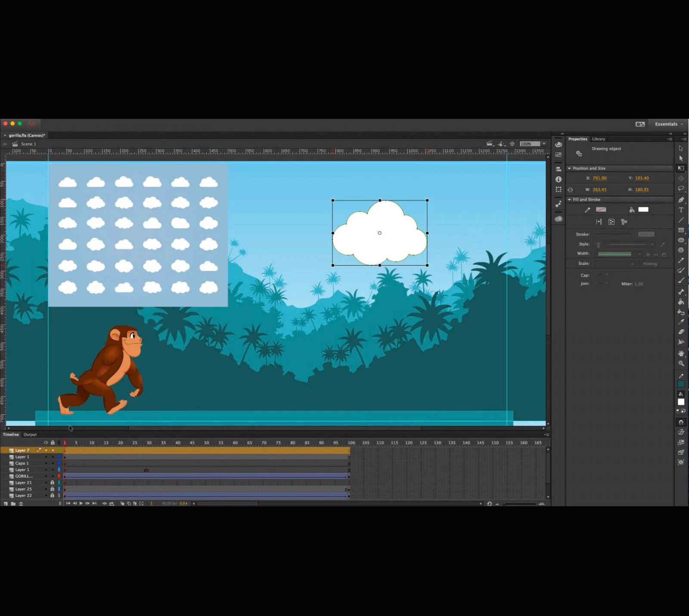Collapse the Position and Size section

click(569, 168)
